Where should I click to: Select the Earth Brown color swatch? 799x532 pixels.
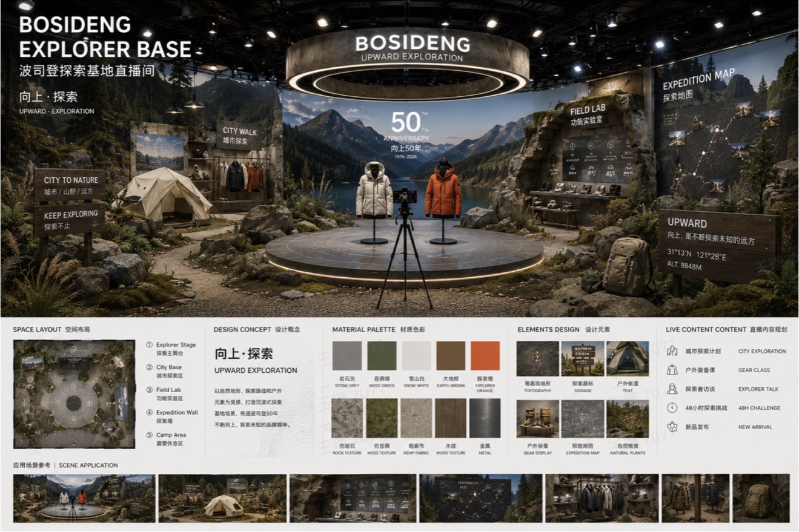click(451, 356)
